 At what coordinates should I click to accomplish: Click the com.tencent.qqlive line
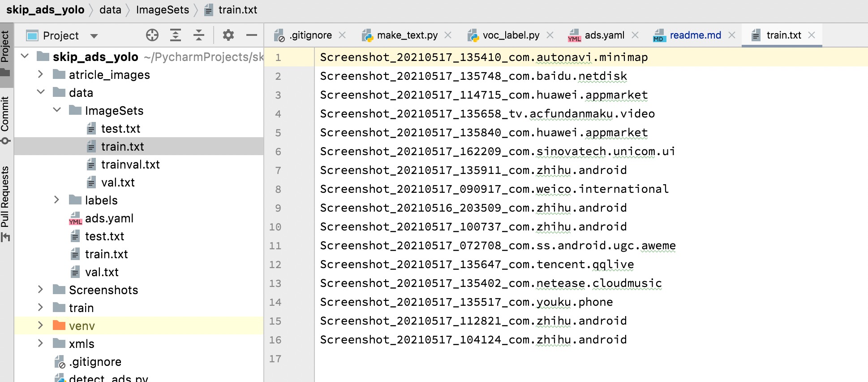(x=477, y=265)
